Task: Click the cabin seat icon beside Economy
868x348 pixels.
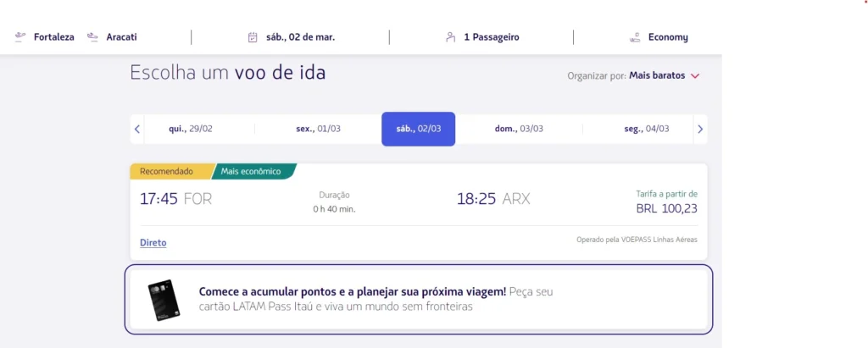Action: (x=635, y=37)
